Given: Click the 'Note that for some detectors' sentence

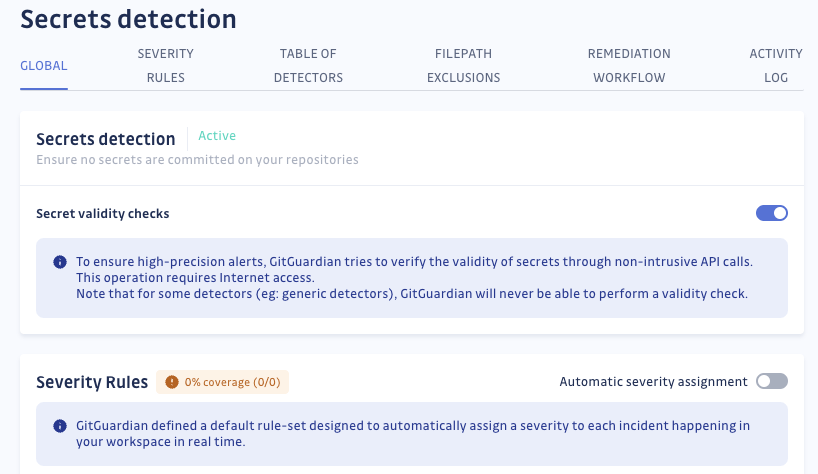Looking at the screenshot, I should coord(412,294).
